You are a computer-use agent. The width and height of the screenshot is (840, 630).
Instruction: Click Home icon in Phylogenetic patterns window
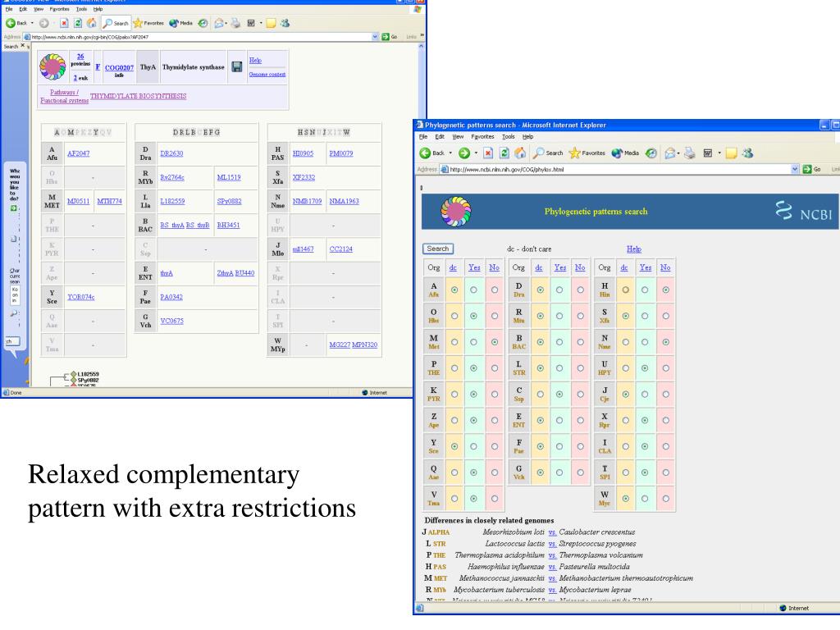[x=520, y=153]
